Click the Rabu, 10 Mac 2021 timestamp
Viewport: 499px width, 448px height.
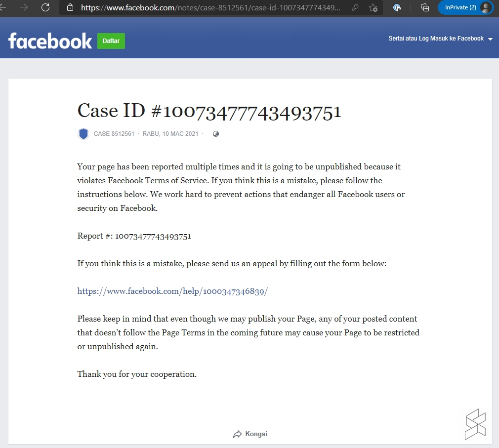coord(170,134)
